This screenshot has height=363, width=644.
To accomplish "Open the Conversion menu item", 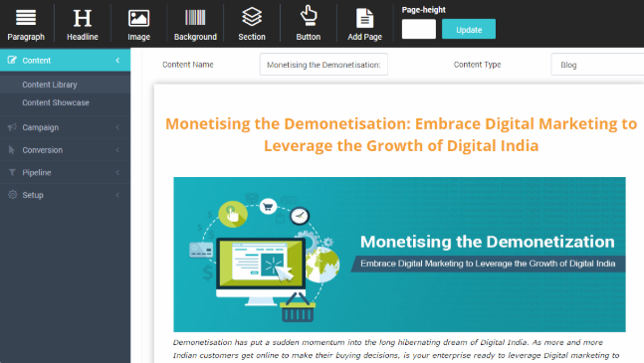I will [65, 150].
